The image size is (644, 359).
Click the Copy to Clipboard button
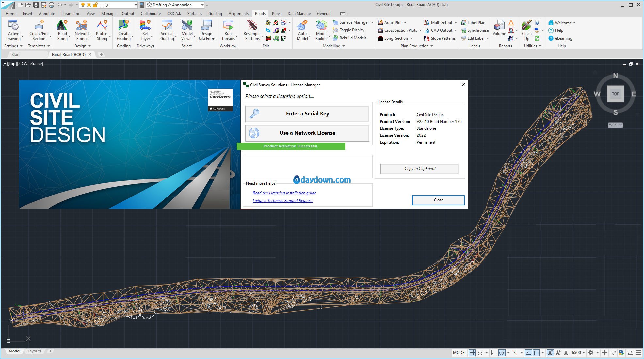pos(420,169)
